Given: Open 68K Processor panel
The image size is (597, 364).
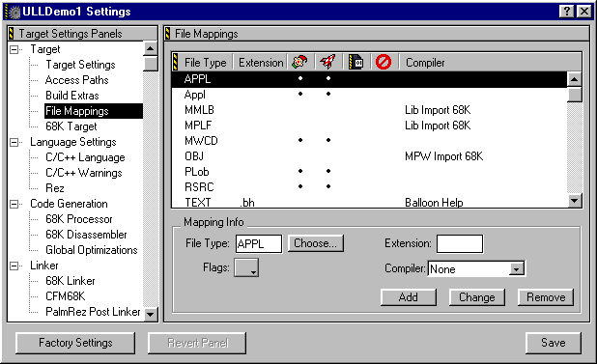Looking at the screenshot, I should tap(79, 219).
